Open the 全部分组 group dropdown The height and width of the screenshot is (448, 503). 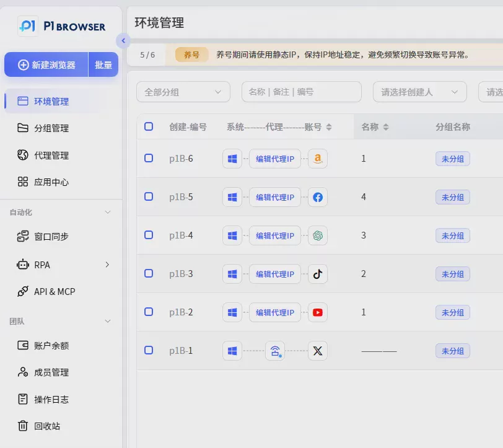pyautogui.click(x=183, y=92)
